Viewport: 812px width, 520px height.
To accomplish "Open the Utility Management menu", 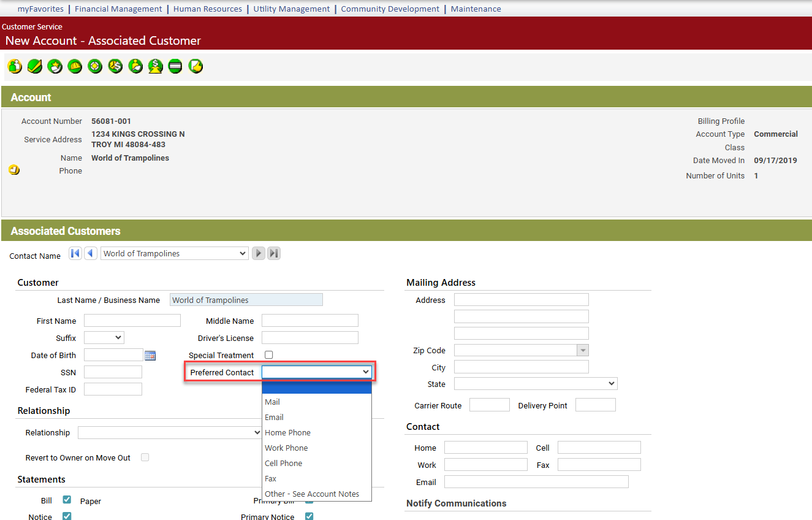I will (291, 9).
